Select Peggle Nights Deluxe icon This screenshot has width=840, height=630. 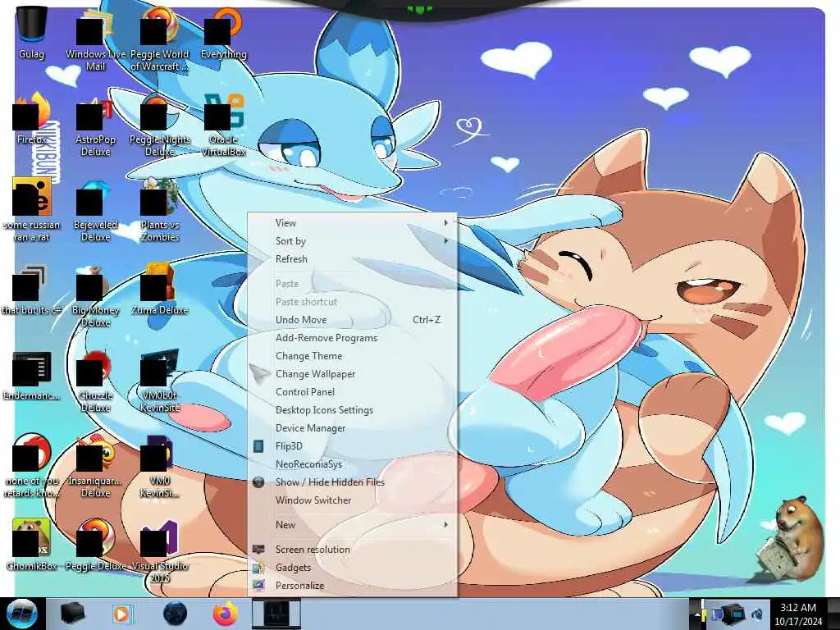coord(160,127)
